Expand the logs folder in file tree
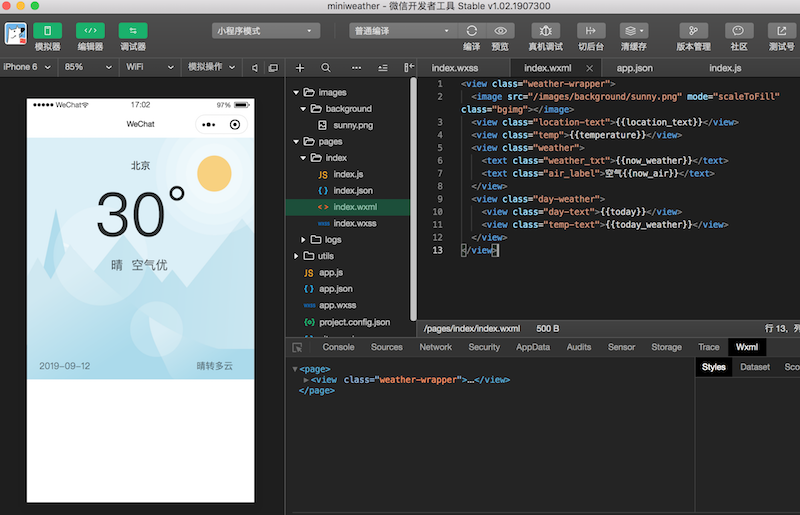 coord(304,240)
